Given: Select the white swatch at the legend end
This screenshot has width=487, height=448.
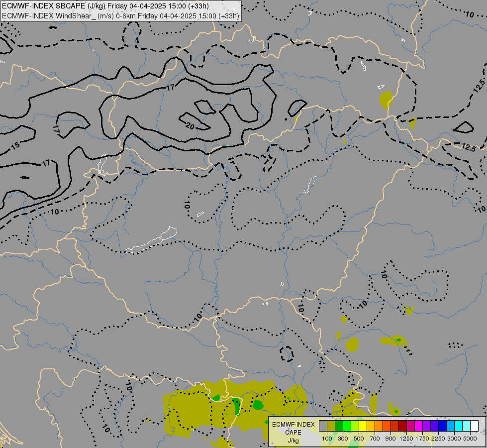Looking at the screenshot, I should point(475,426).
